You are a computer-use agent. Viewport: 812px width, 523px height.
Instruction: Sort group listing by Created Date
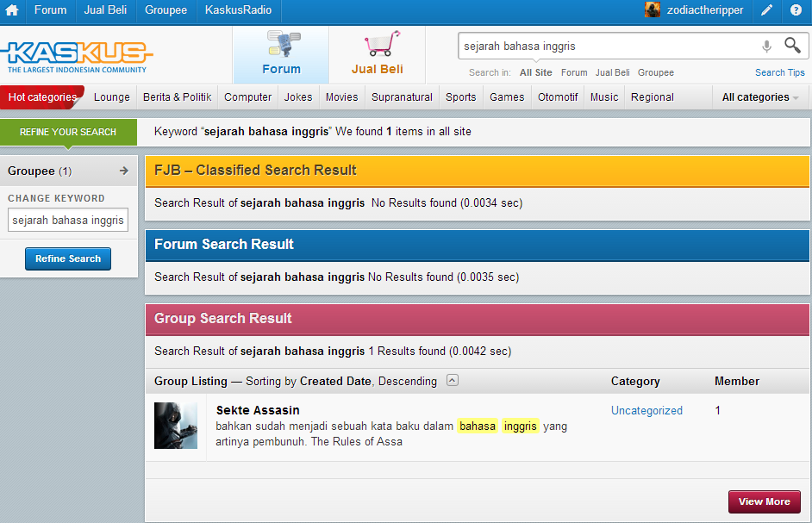click(x=335, y=381)
